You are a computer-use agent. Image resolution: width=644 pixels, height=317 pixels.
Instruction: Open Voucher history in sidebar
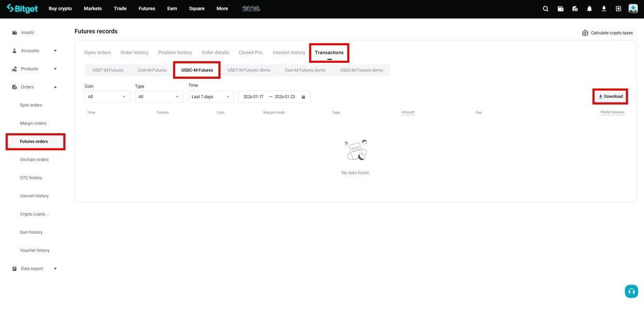click(x=35, y=251)
